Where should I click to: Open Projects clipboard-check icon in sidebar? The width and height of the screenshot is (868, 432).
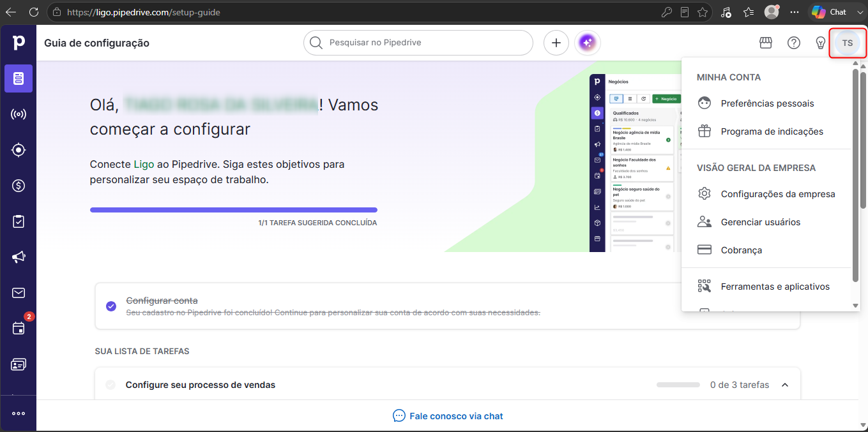19,221
